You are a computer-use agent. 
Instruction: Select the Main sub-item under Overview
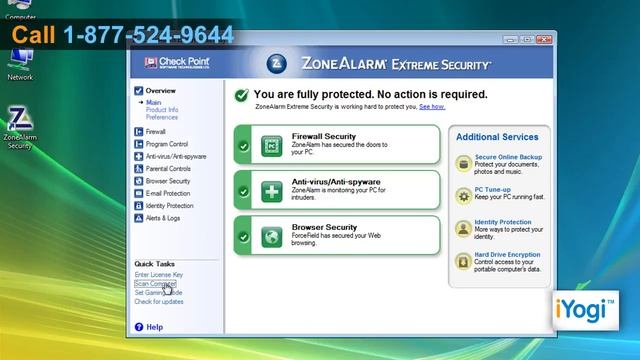(153, 102)
